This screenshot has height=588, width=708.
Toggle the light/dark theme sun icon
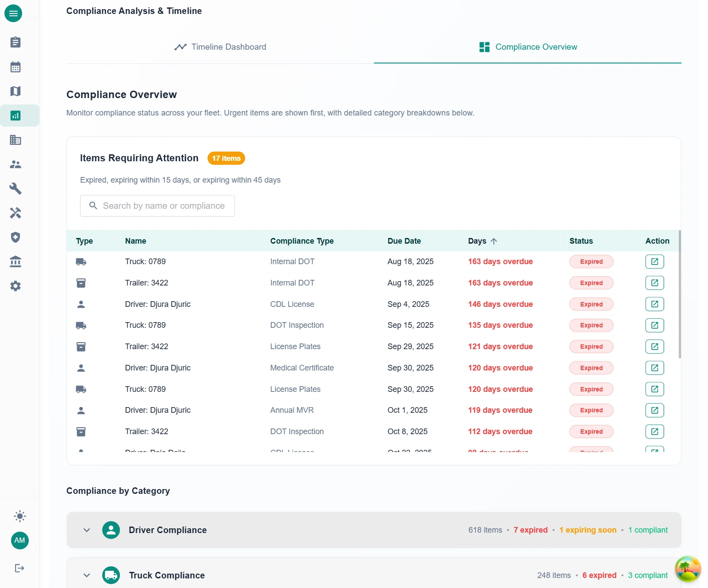click(x=20, y=517)
